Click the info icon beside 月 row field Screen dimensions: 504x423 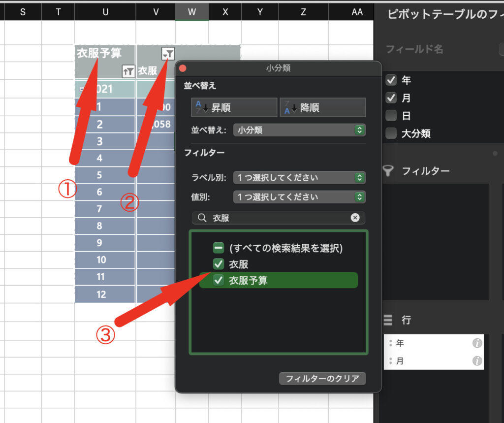click(x=477, y=361)
